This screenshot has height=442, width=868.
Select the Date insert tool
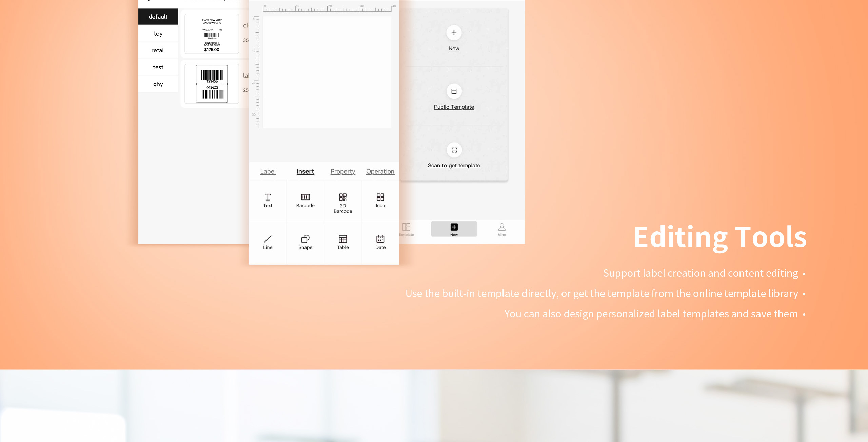tap(380, 241)
